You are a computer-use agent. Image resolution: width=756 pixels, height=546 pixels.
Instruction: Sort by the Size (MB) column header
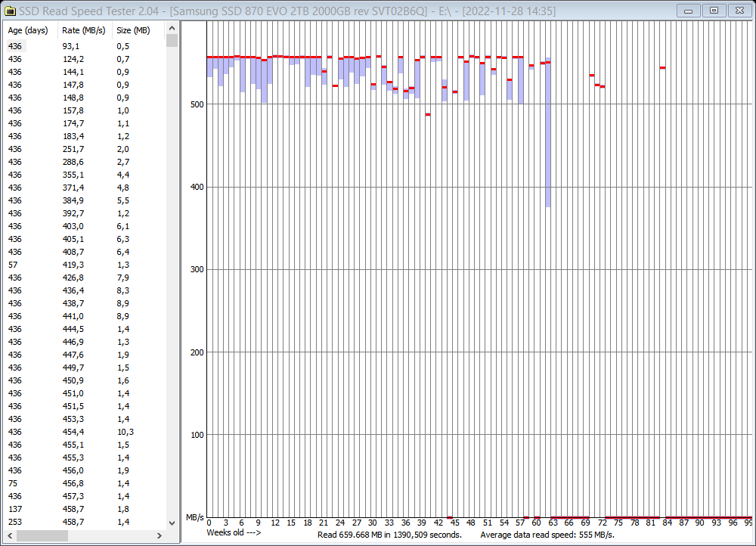tap(134, 30)
